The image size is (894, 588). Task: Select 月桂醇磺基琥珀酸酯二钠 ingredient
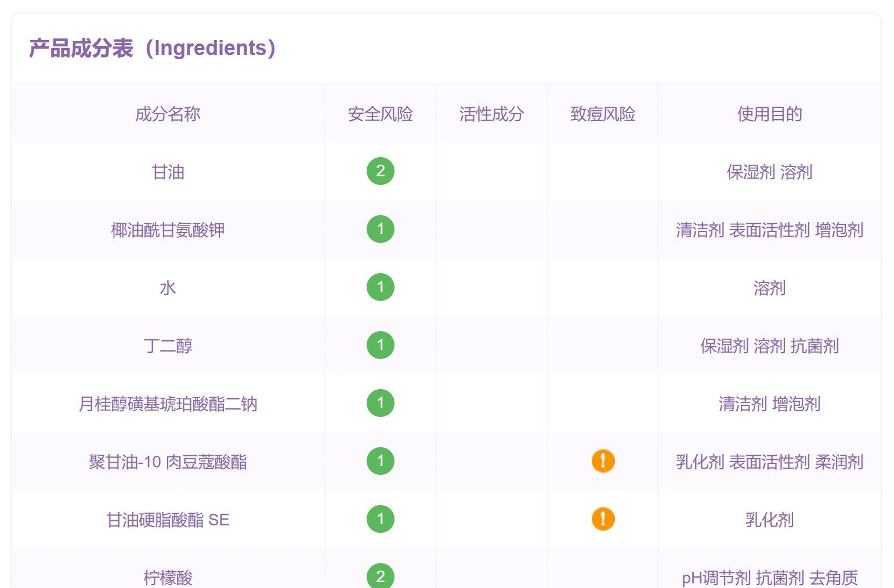pos(167,404)
